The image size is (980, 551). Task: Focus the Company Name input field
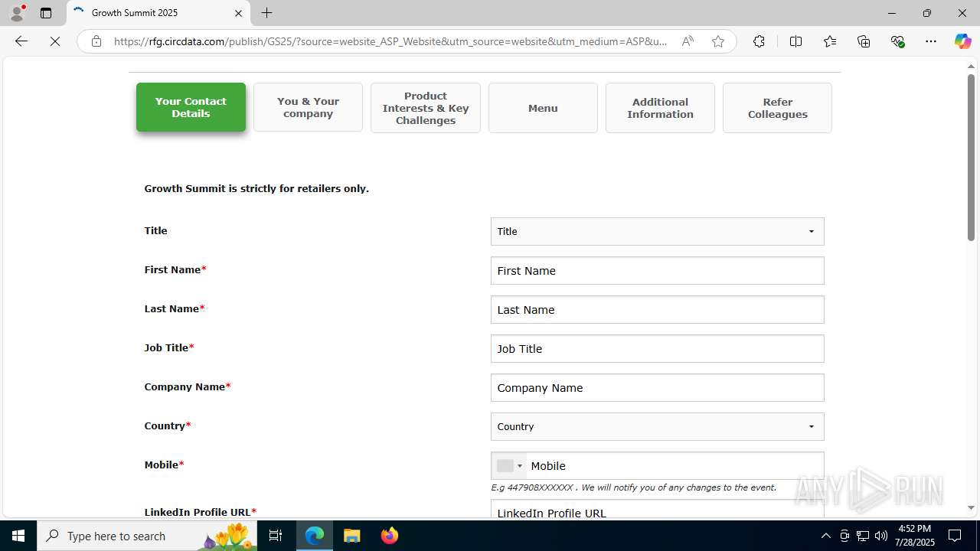[x=657, y=387]
